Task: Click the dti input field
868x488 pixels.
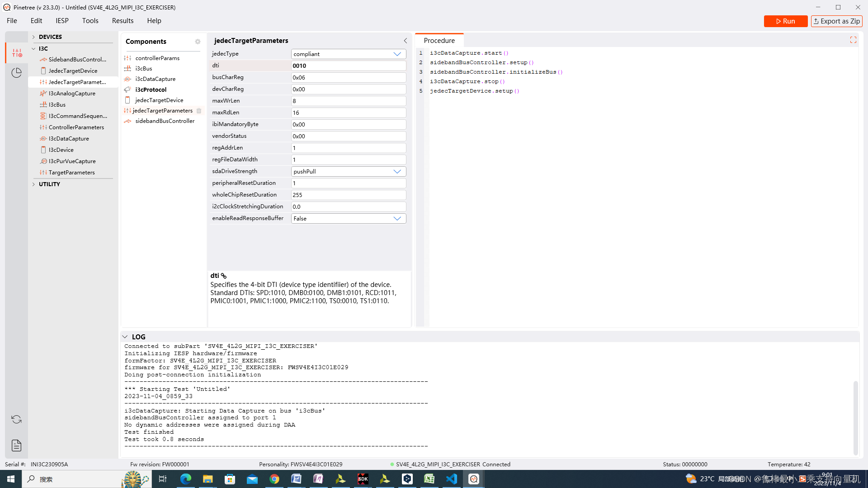Action: coord(349,66)
